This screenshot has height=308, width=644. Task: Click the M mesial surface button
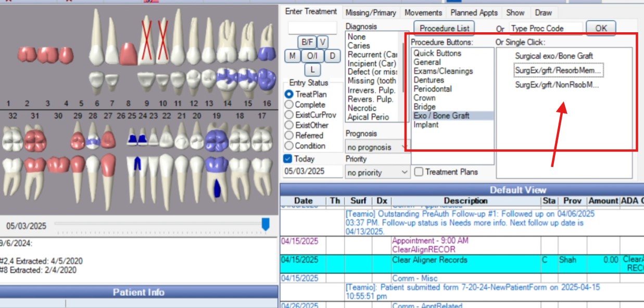292,56
